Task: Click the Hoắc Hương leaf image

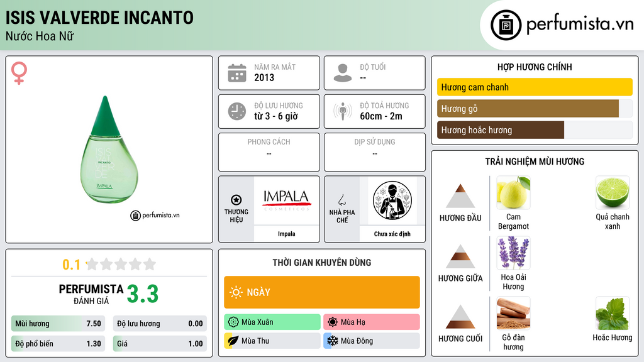Action: click(613, 314)
